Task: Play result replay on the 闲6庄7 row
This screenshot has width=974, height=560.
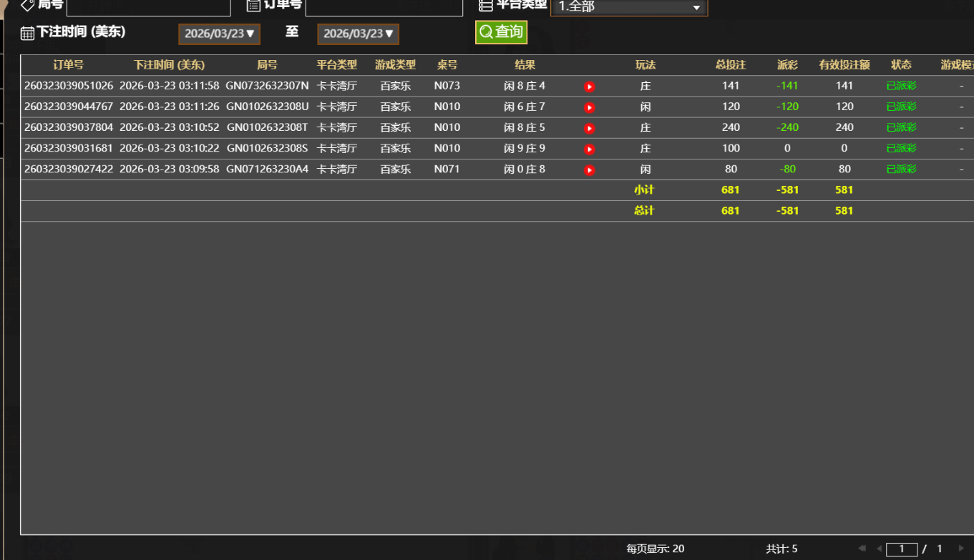Action: click(x=589, y=107)
